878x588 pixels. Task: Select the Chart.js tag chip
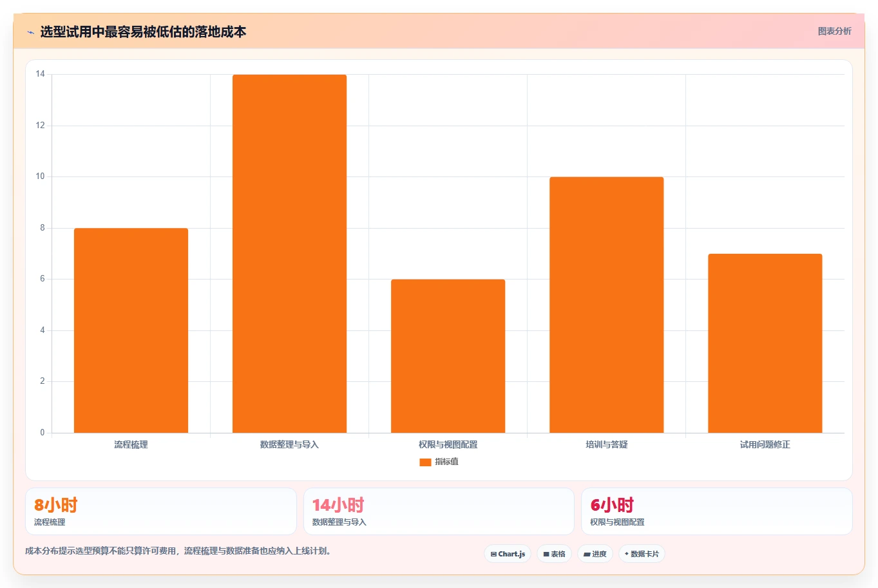(508, 554)
